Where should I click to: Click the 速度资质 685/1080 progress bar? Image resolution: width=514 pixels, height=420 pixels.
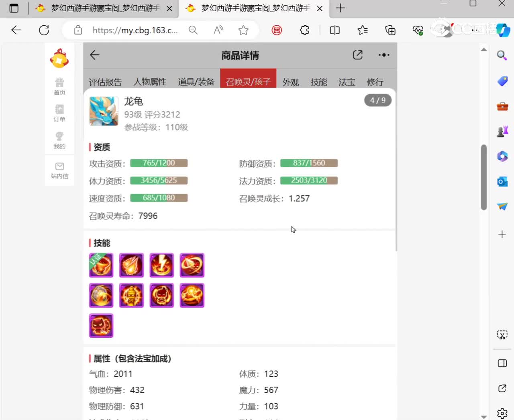pyautogui.click(x=159, y=198)
